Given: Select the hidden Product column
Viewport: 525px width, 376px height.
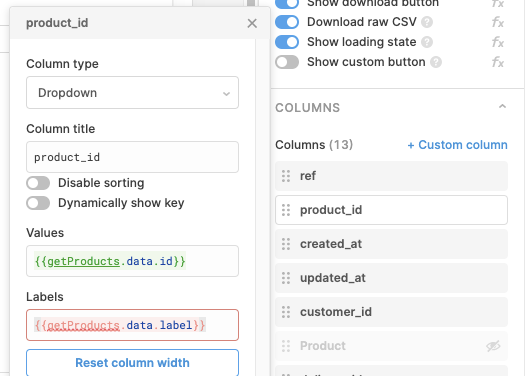Looking at the screenshot, I should tap(391, 346).
